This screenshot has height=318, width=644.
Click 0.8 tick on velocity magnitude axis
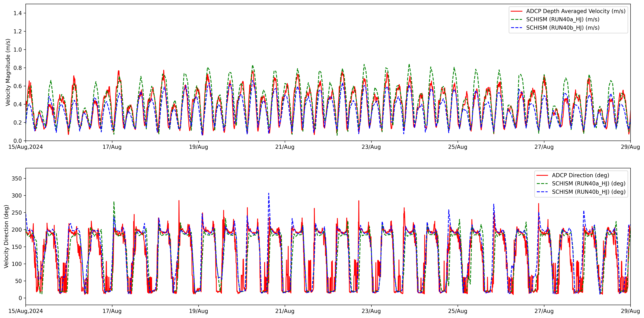click(18, 68)
